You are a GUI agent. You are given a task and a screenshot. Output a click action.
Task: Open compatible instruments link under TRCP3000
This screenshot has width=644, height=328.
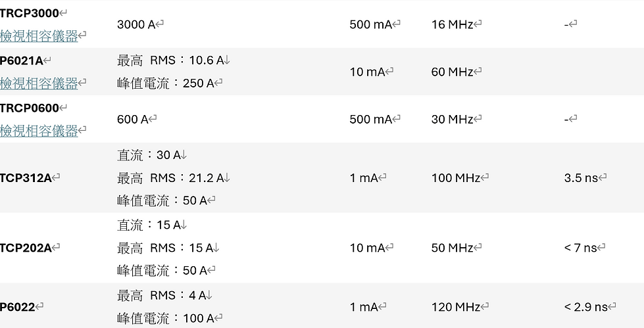39,36
